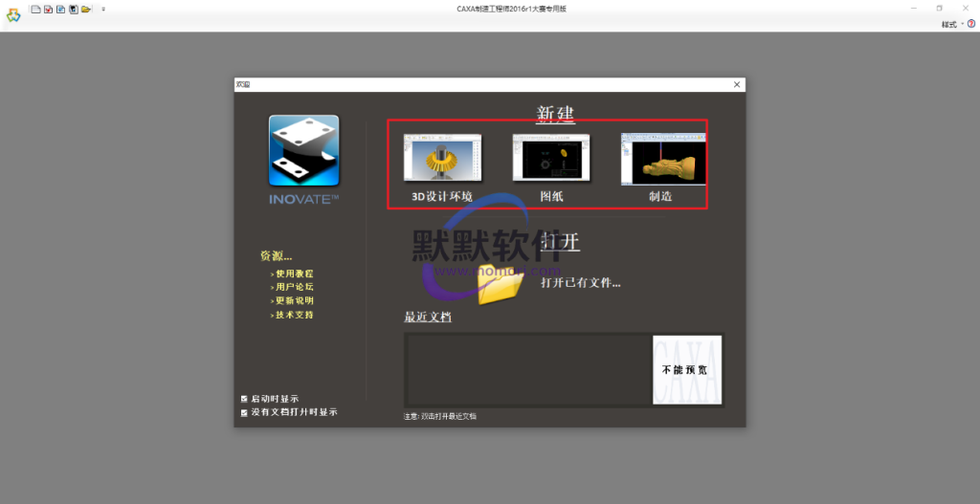Toggle the 启动时显示 checkbox
The image size is (980, 504).
pyautogui.click(x=244, y=398)
